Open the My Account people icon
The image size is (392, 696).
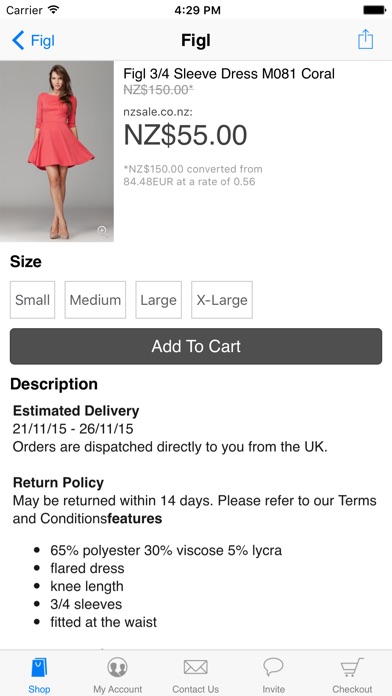(x=117, y=667)
